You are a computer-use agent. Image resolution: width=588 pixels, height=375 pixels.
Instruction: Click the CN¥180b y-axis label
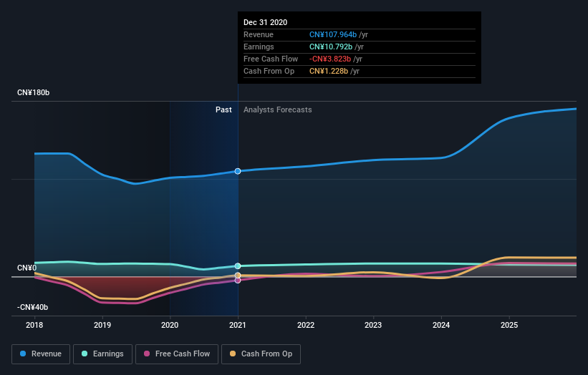[34, 92]
